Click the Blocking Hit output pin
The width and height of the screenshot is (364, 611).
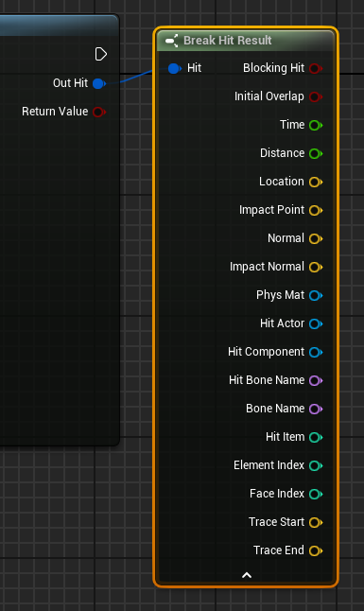pos(315,69)
